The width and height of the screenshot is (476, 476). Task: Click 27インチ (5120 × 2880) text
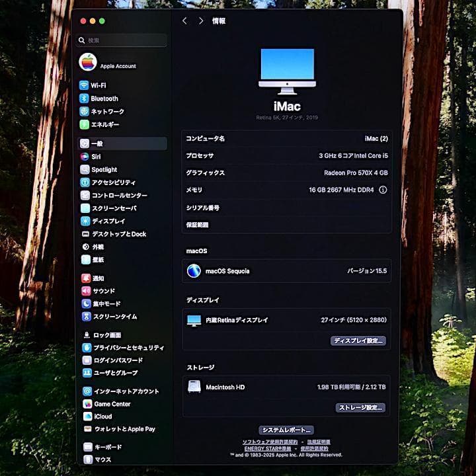(x=354, y=320)
